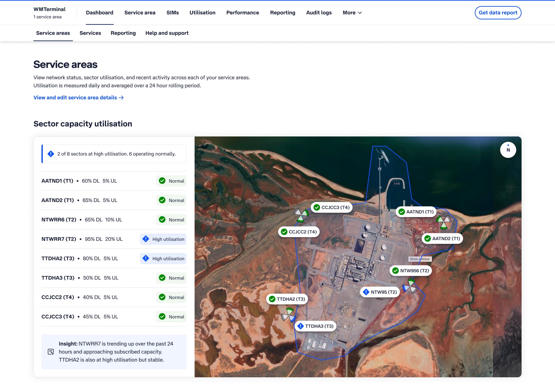The width and height of the screenshot is (555, 392).
Task: Click the CCJCC2 (T4) map marker
Action: pos(299,232)
